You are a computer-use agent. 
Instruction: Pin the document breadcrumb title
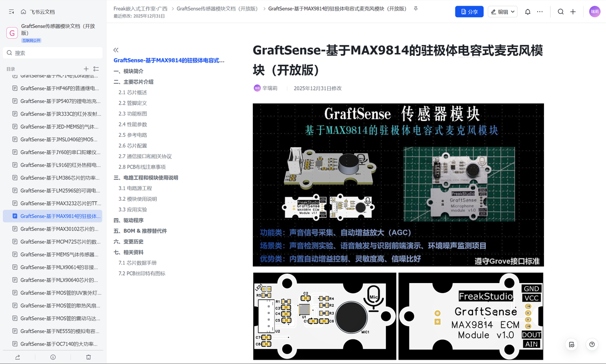416,9
